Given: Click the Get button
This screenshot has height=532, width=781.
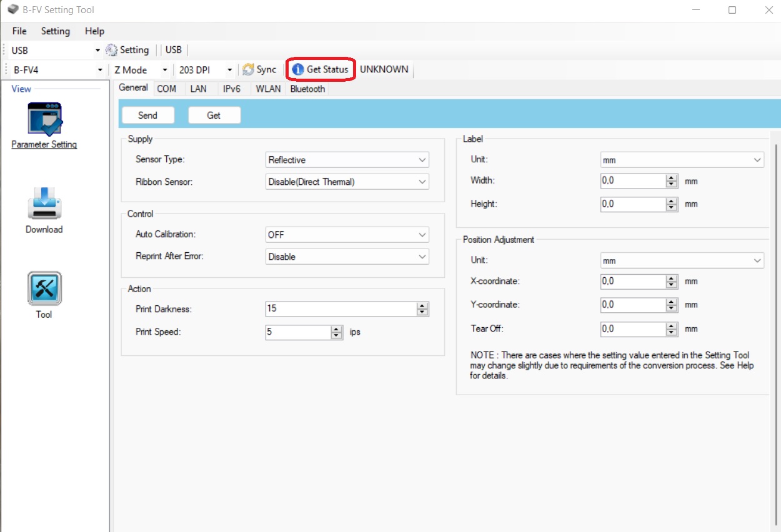Looking at the screenshot, I should point(214,115).
